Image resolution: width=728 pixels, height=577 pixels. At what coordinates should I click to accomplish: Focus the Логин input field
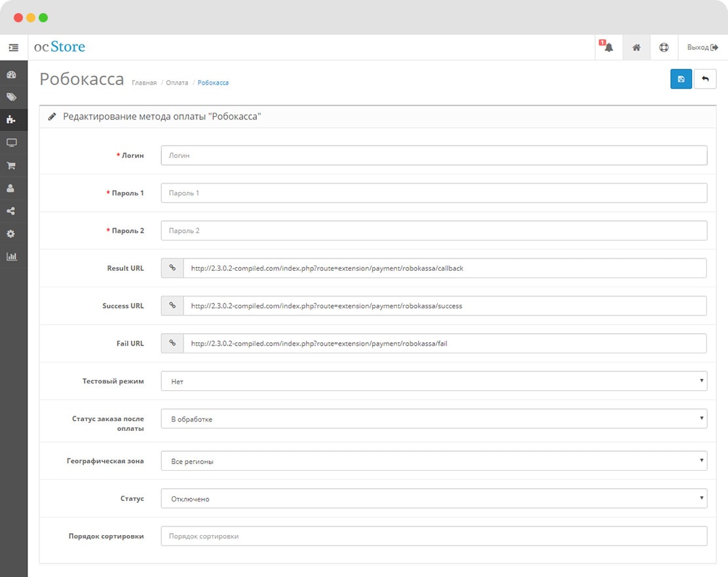434,155
